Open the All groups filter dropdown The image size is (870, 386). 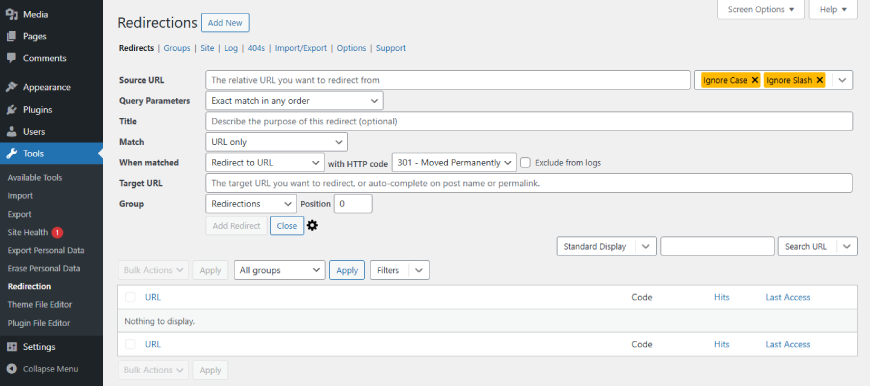[280, 270]
